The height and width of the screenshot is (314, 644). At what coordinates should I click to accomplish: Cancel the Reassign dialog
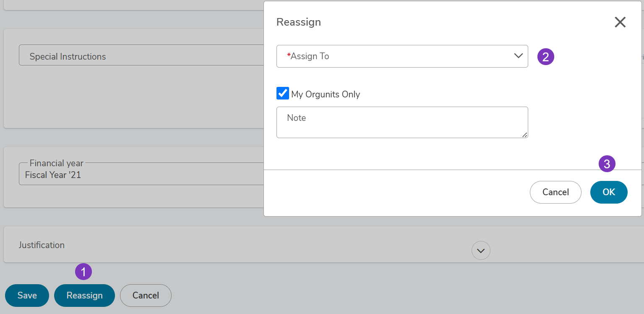click(x=555, y=192)
